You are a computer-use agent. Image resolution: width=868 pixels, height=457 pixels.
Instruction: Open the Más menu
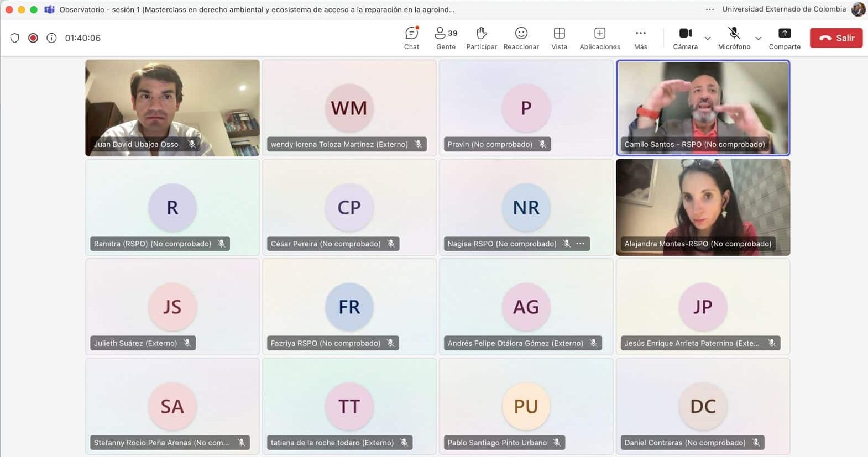pyautogui.click(x=640, y=38)
